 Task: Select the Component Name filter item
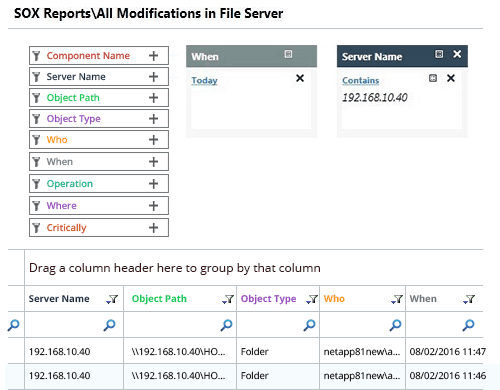(x=99, y=56)
